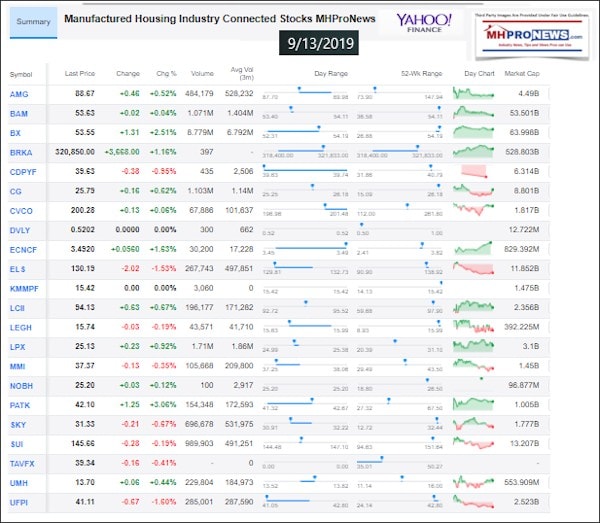
Task: Select BRKA last price 320,850.00
Action: point(75,152)
